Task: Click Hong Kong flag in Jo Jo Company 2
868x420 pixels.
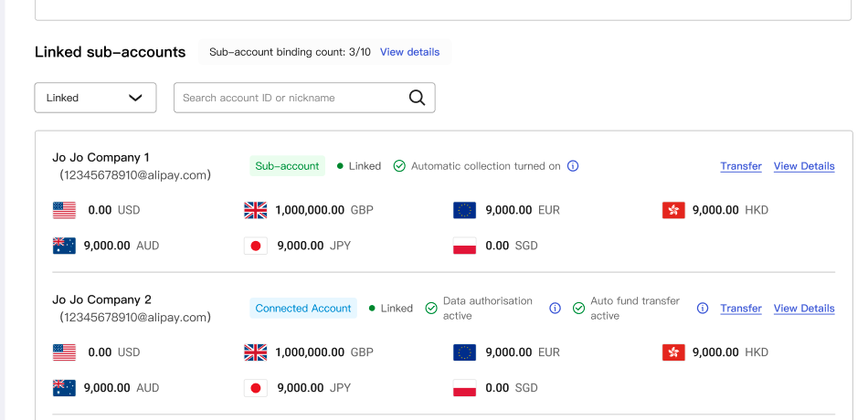Action: pos(673,352)
